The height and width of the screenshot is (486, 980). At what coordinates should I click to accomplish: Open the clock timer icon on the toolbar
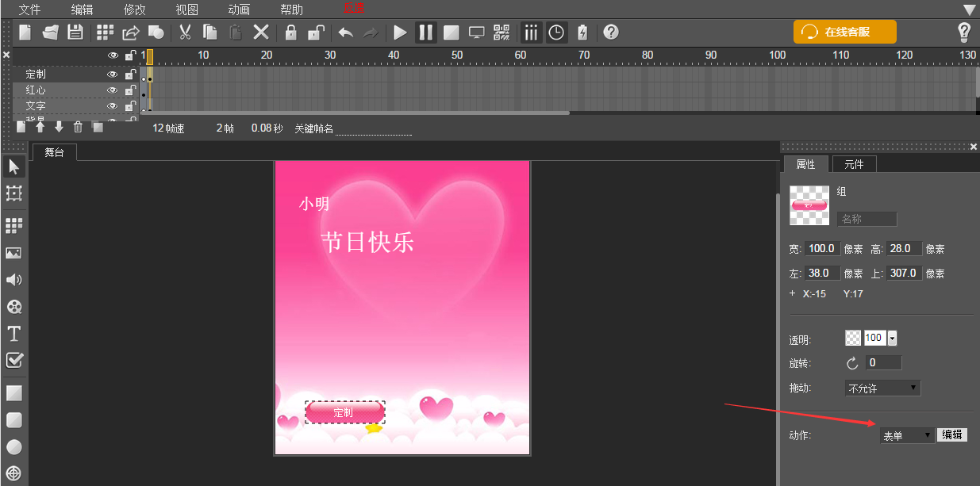coord(555,33)
